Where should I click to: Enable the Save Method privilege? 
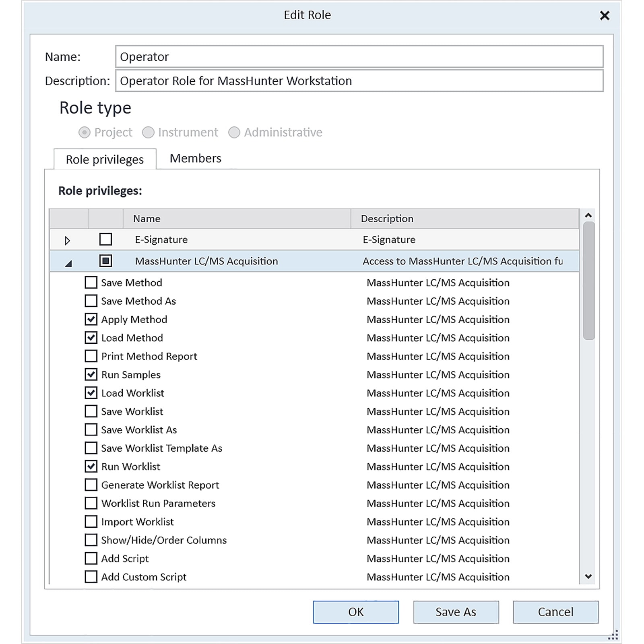point(91,283)
